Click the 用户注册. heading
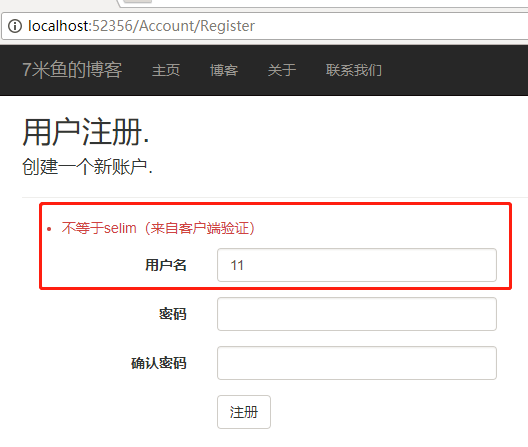The height and width of the screenshot is (447, 528). 86,132
